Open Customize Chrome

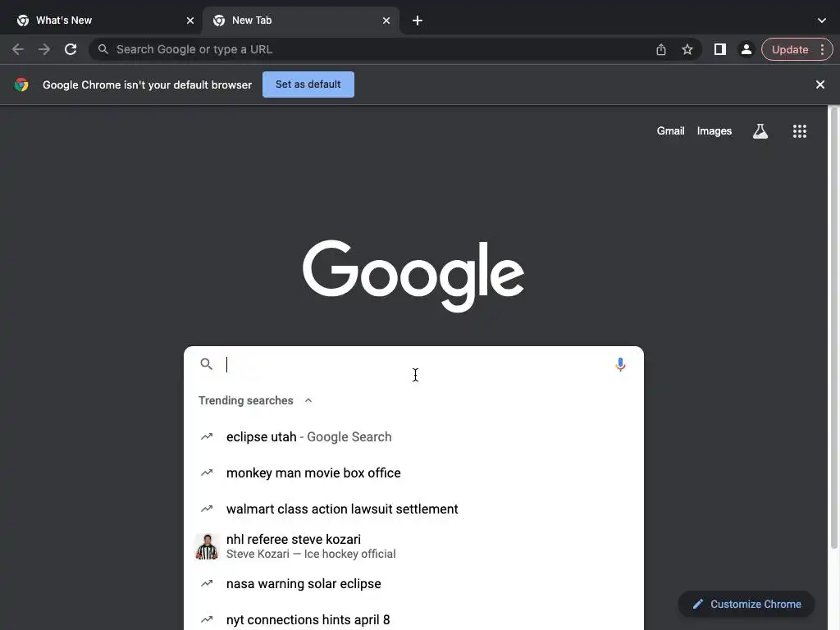(x=746, y=605)
